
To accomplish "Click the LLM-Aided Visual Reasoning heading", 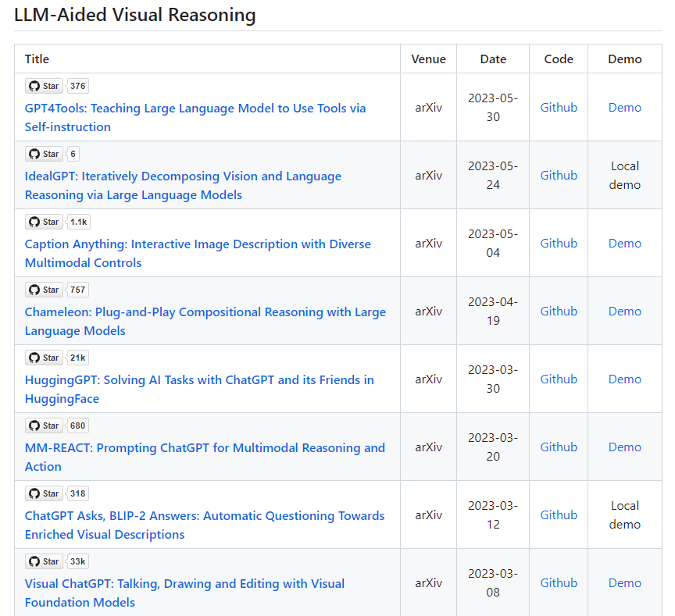I will [134, 15].
